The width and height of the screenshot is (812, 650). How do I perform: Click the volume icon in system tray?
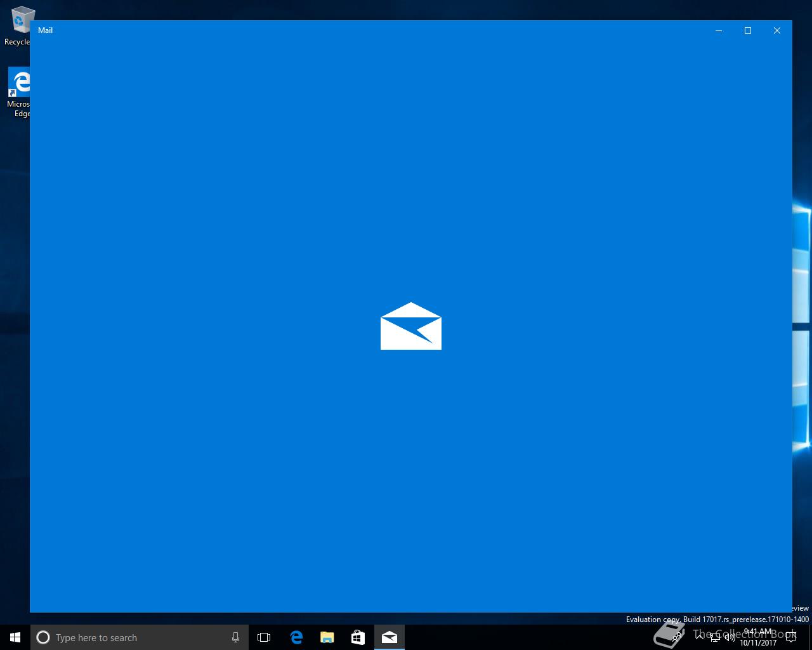point(730,637)
